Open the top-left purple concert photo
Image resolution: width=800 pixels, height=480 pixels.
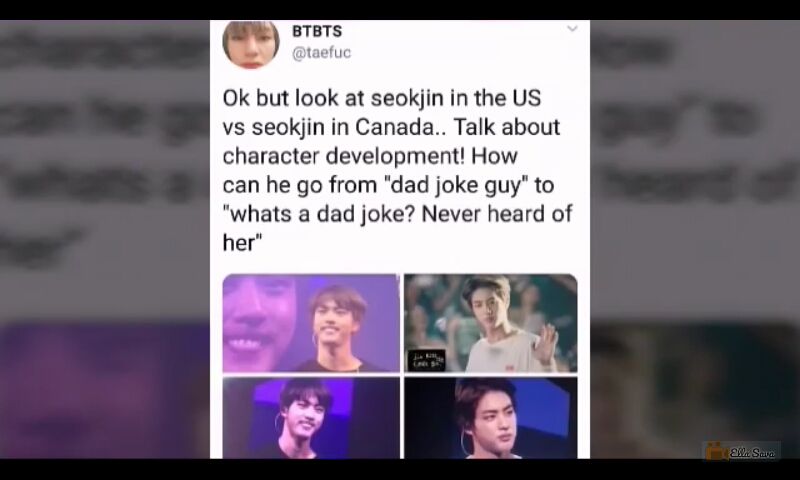[x=311, y=323]
